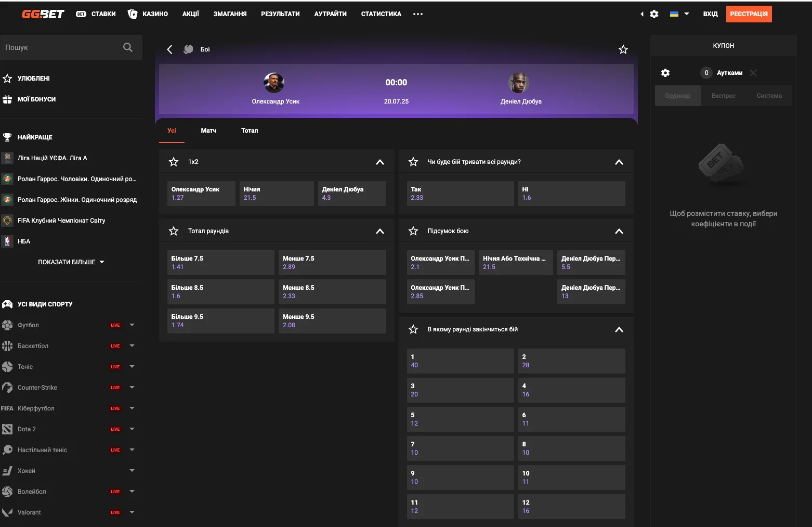This screenshot has height=527, width=812.
Task: Bet on Більше 8.5 at 1.6
Action: [221, 292]
